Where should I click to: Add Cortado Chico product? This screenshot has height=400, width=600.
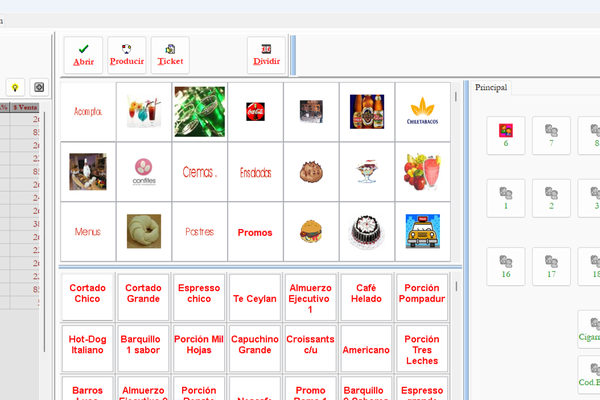(x=87, y=297)
